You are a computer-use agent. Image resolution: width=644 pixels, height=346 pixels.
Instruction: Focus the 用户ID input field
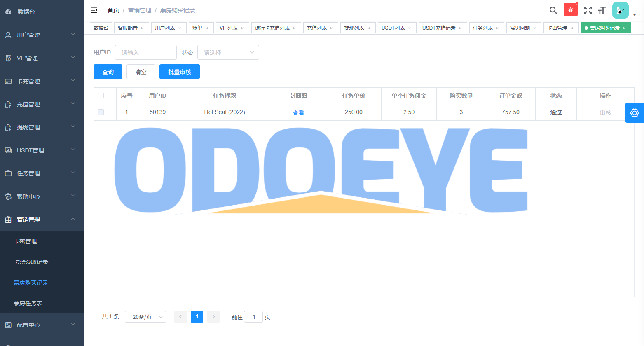(145, 52)
